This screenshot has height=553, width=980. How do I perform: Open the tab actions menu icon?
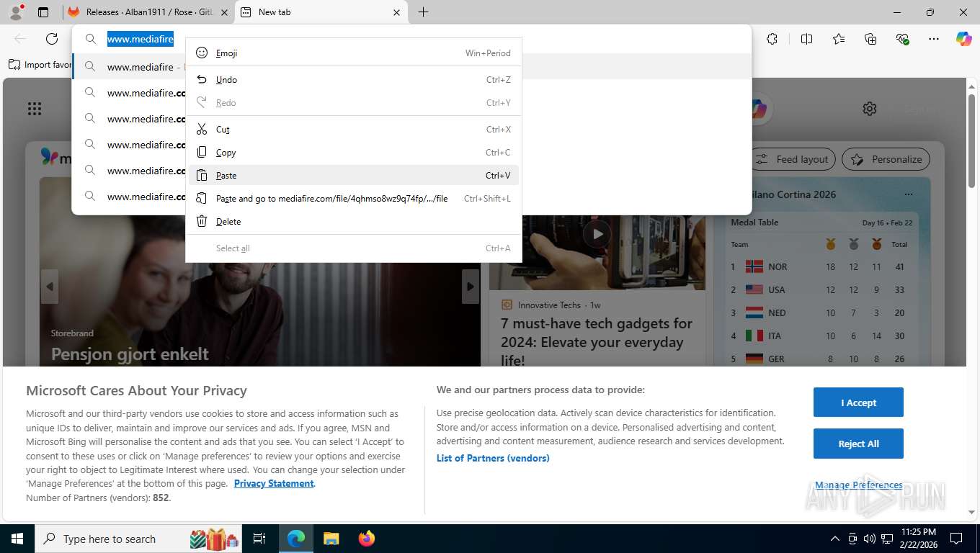pos(43,12)
